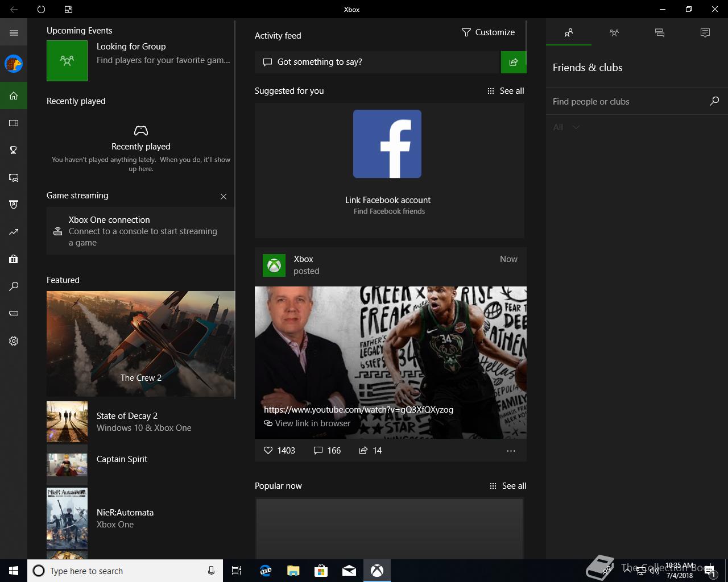Open Achievements trophy icon in sidebar

pos(14,150)
